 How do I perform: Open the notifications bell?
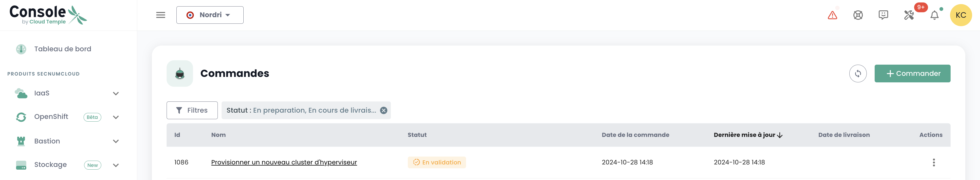click(934, 15)
